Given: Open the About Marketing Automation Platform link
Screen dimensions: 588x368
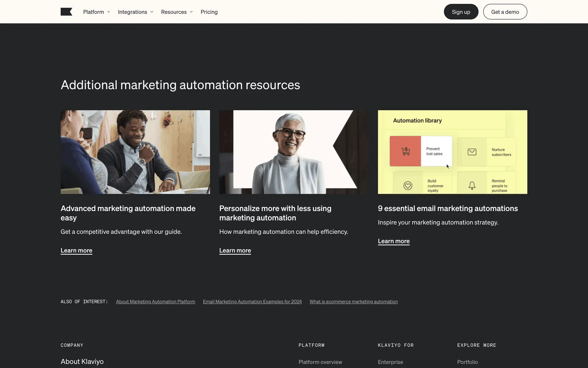Looking at the screenshot, I should [x=155, y=301].
